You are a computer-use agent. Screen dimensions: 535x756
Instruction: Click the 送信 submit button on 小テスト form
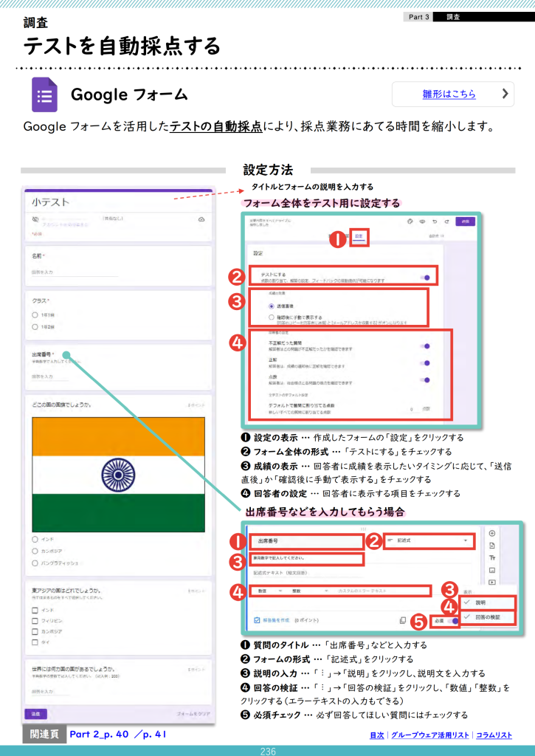click(35, 714)
